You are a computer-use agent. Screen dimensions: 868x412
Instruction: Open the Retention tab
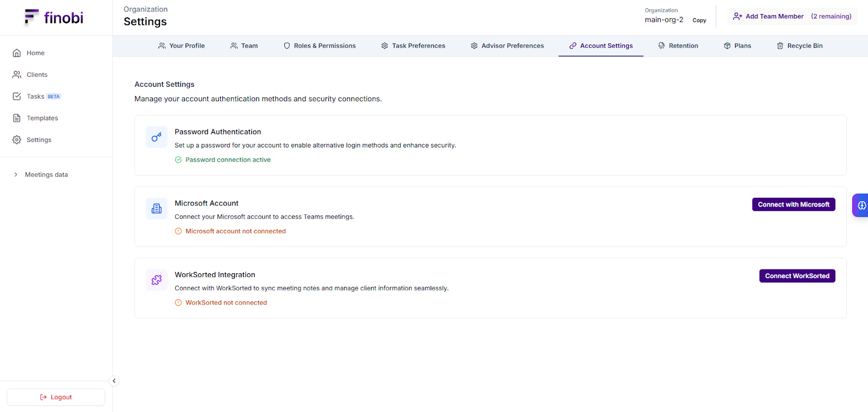coord(678,46)
